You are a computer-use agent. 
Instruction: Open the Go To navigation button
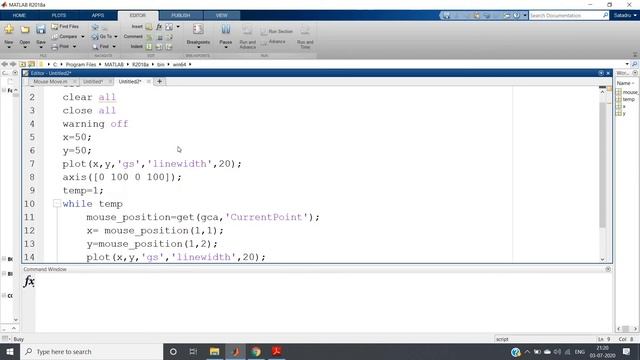coord(102,37)
